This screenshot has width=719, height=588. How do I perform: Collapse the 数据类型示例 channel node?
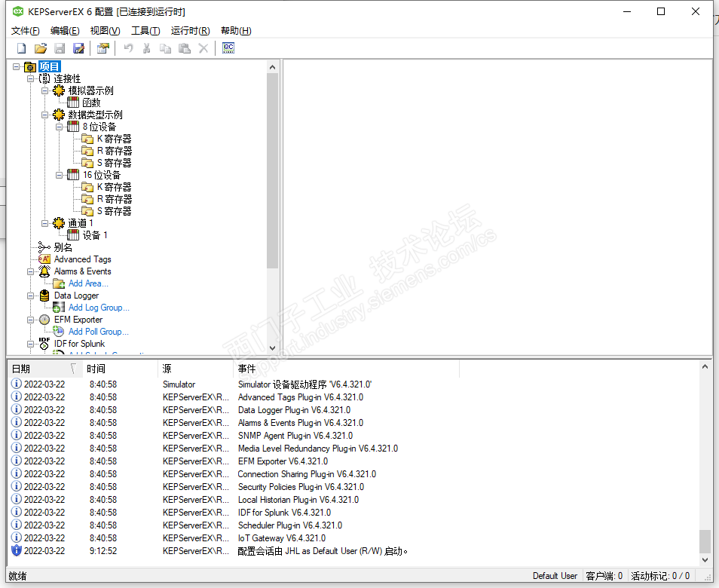click(x=45, y=115)
